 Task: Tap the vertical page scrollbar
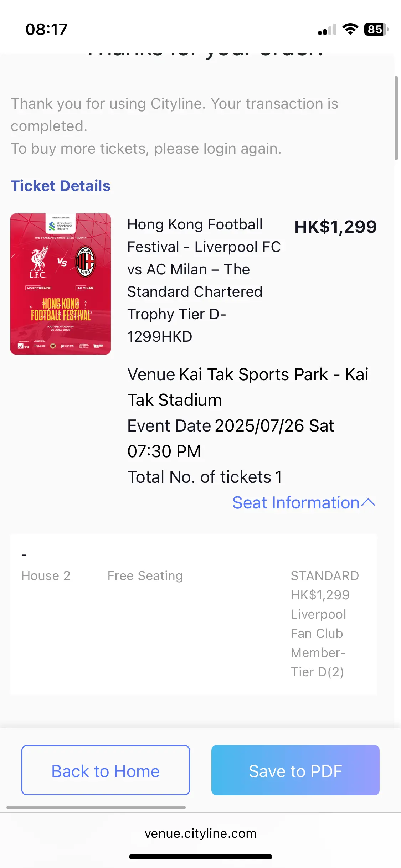(396, 118)
